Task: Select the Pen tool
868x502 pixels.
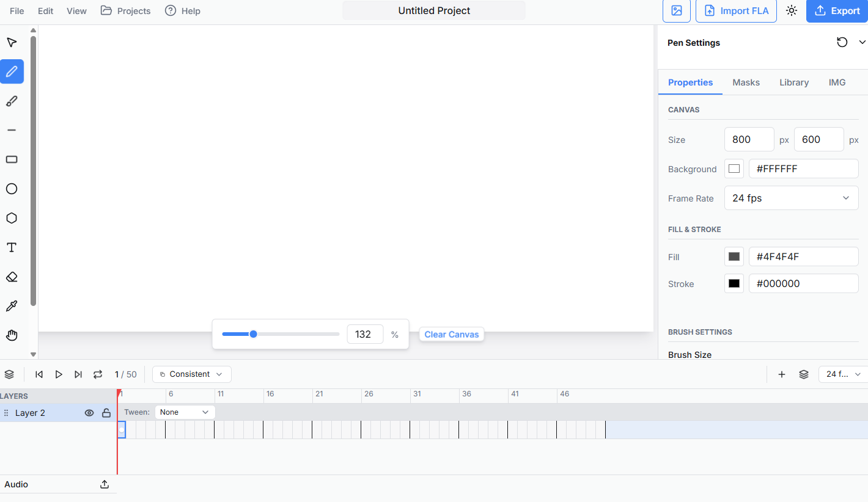Action: [x=12, y=71]
